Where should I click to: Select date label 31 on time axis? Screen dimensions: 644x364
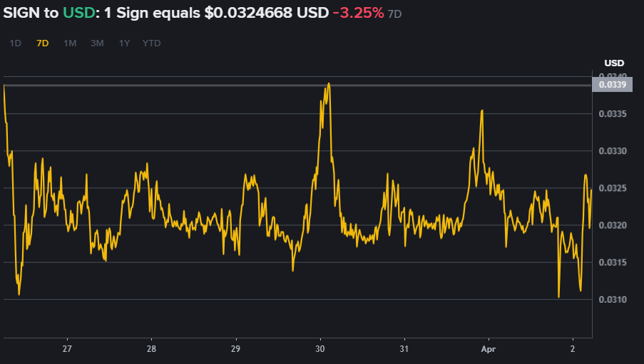pyautogui.click(x=404, y=349)
